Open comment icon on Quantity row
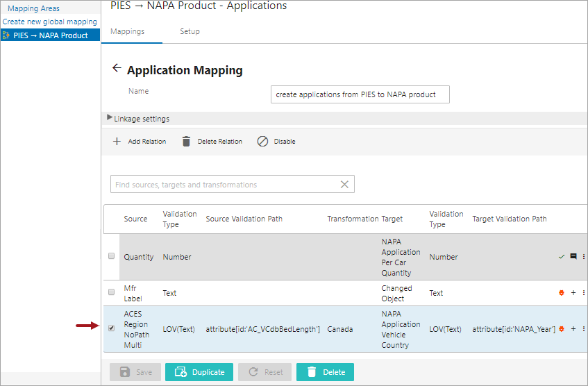The height and width of the screenshot is (386, 588). (x=573, y=257)
